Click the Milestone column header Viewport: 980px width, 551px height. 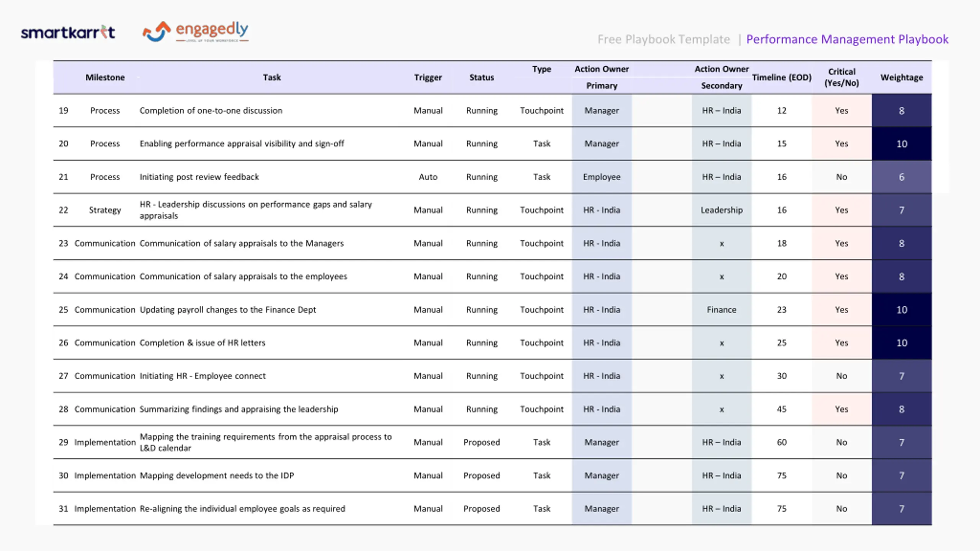tap(105, 77)
